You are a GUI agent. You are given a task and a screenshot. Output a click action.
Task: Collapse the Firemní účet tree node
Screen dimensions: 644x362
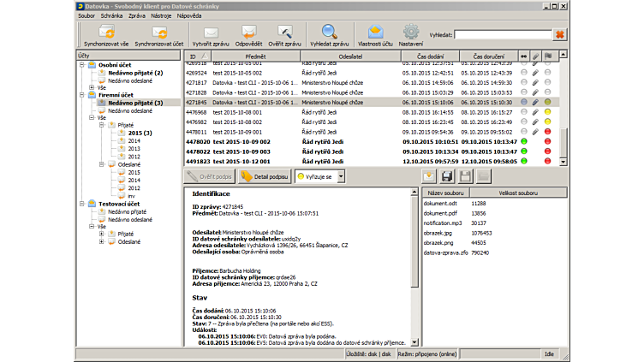click(x=81, y=94)
